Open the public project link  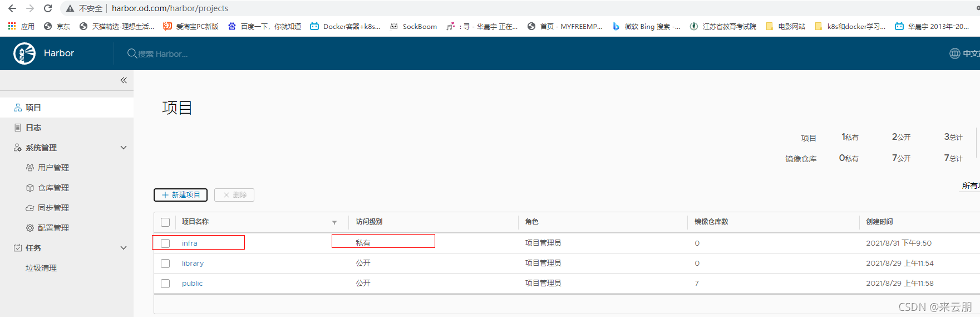[x=192, y=284]
